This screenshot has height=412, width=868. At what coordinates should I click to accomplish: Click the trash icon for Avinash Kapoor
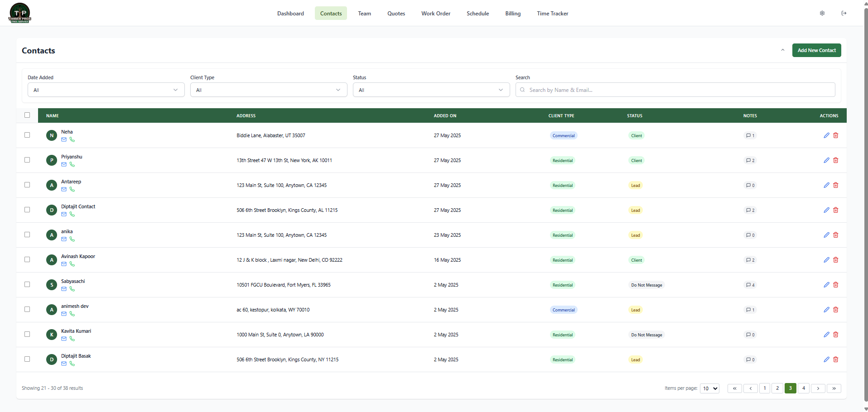[836, 260]
